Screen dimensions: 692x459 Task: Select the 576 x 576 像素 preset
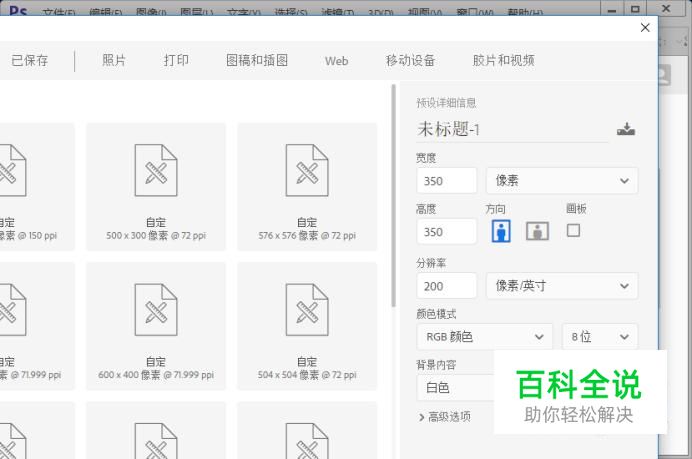(x=307, y=187)
